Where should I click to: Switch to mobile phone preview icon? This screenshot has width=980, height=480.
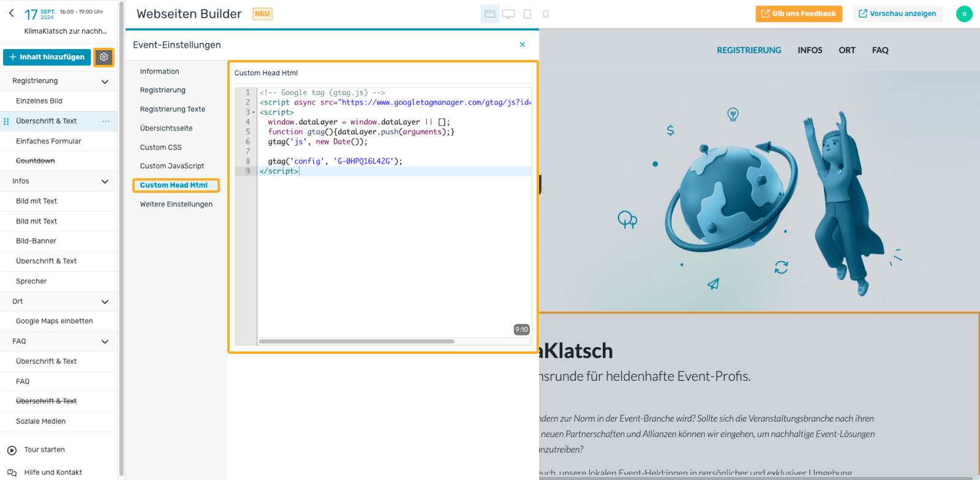click(546, 13)
